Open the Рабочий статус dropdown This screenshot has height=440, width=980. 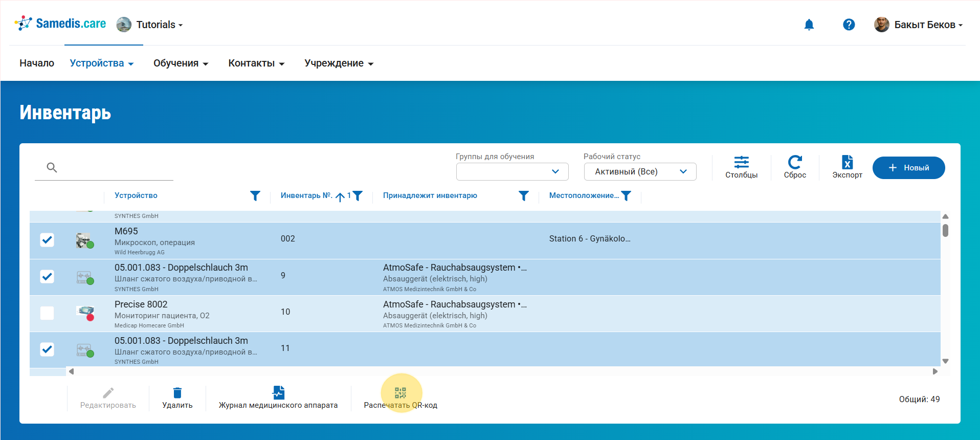[x=640, y=171]
